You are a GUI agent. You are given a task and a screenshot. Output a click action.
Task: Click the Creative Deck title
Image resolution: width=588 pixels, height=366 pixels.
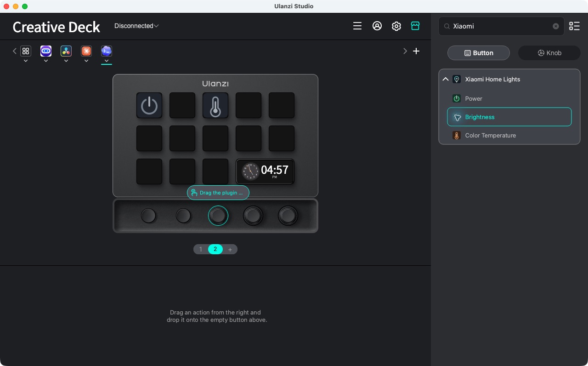click(56, 27)
